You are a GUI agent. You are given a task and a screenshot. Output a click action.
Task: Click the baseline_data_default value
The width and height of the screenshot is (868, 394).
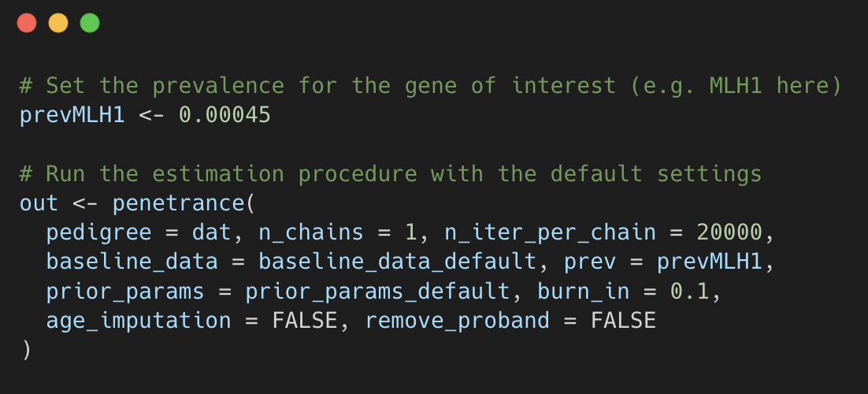384,261
